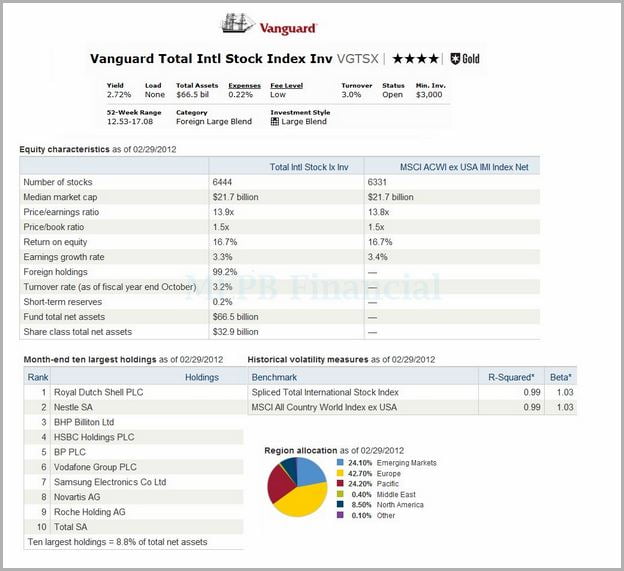Screen dimensions: 624x571
Task: Click the MSCI ACWI ex USA IMI Index Net header
Action: click(x=464, y=167)
